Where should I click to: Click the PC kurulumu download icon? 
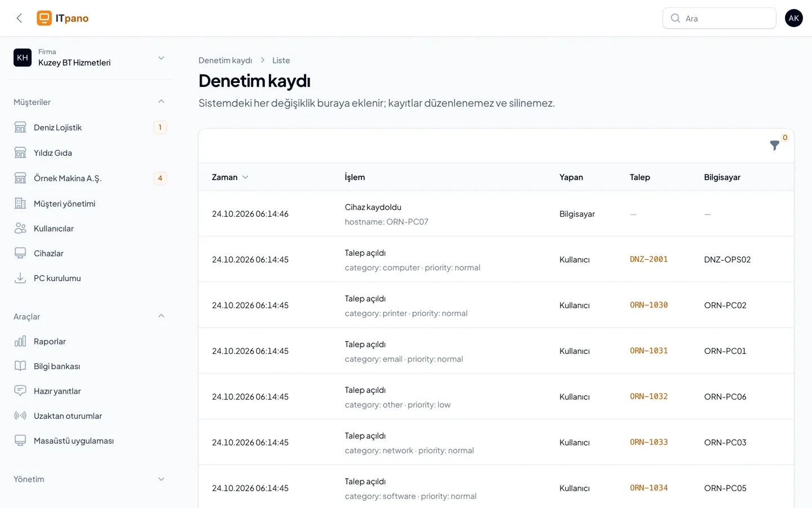pyautogui.click(x=20, y=278)
